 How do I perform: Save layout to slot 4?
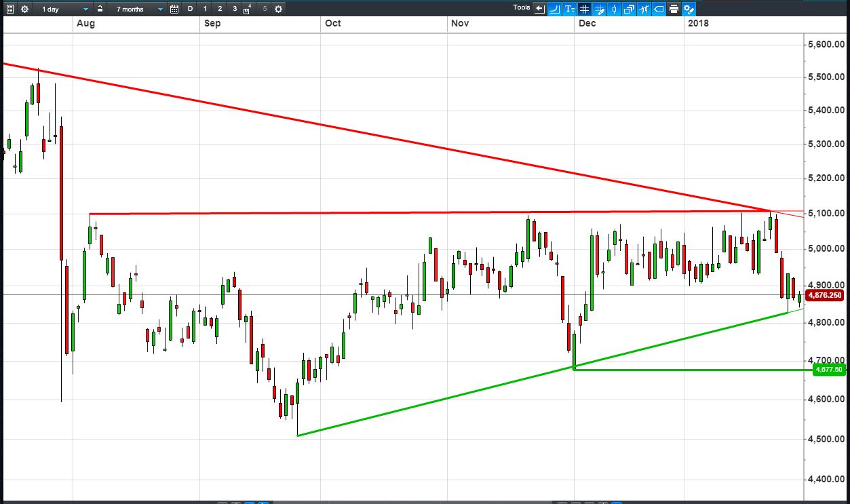[248, 9]
